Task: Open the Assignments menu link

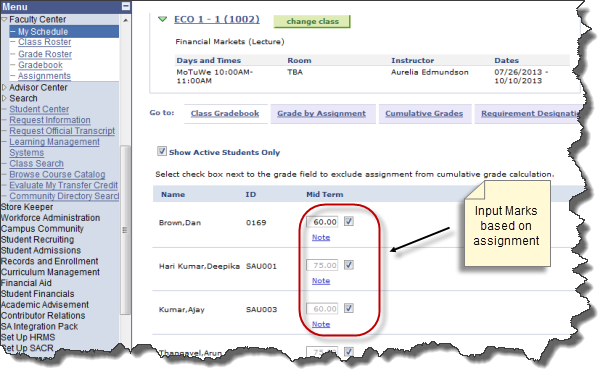Action: pyautogui.click(x=44, y=76)
